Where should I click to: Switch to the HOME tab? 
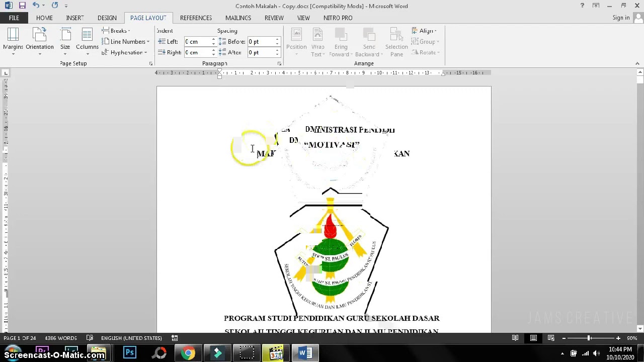point(44,18)
